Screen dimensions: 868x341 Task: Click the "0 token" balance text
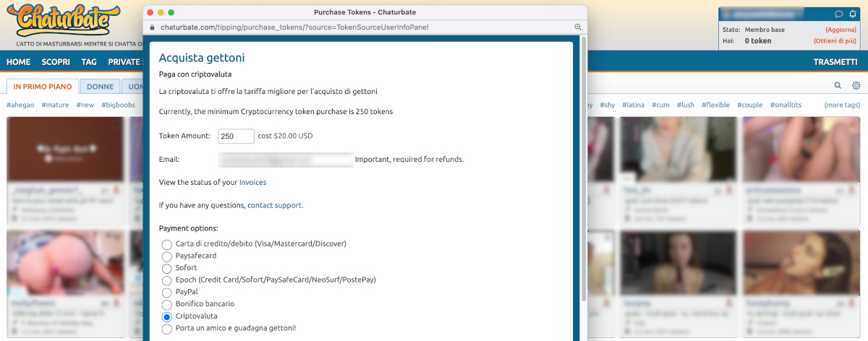[x=758, y=41]
